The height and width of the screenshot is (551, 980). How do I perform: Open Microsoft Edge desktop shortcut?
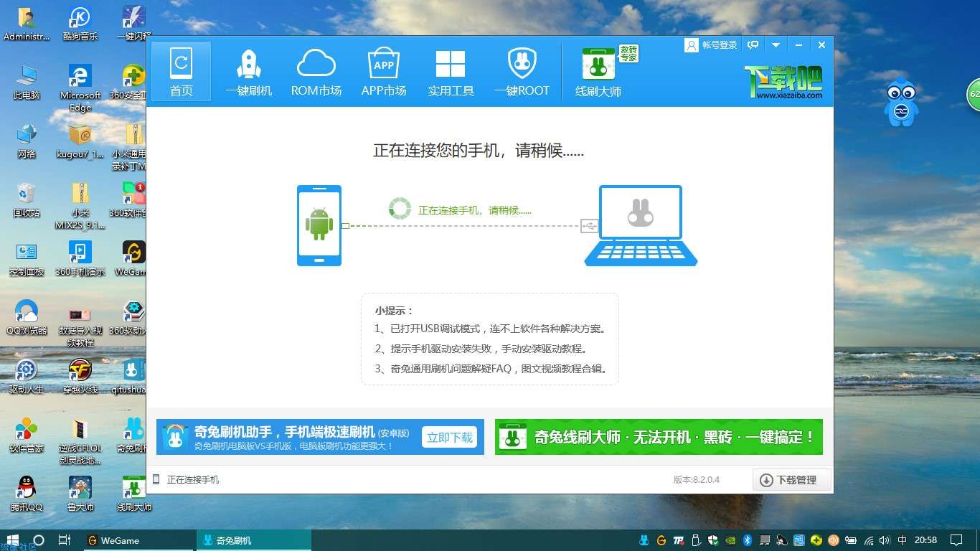click(x=80, y=88)
